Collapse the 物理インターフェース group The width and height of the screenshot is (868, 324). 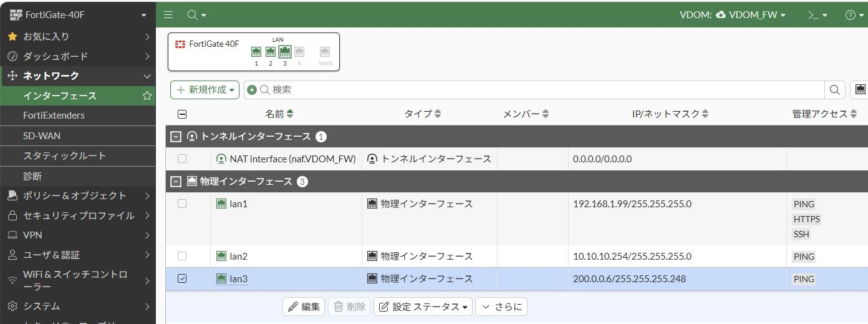[176, 182]
